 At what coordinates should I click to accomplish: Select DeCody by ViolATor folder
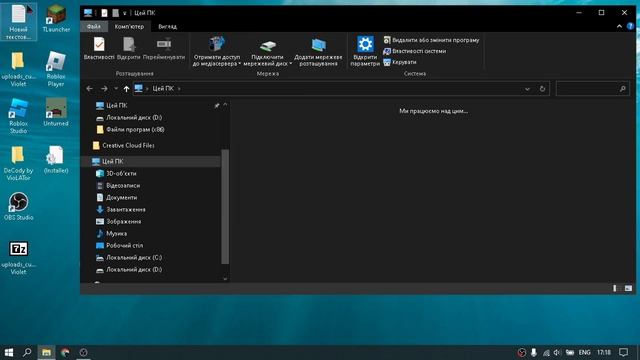18,163
